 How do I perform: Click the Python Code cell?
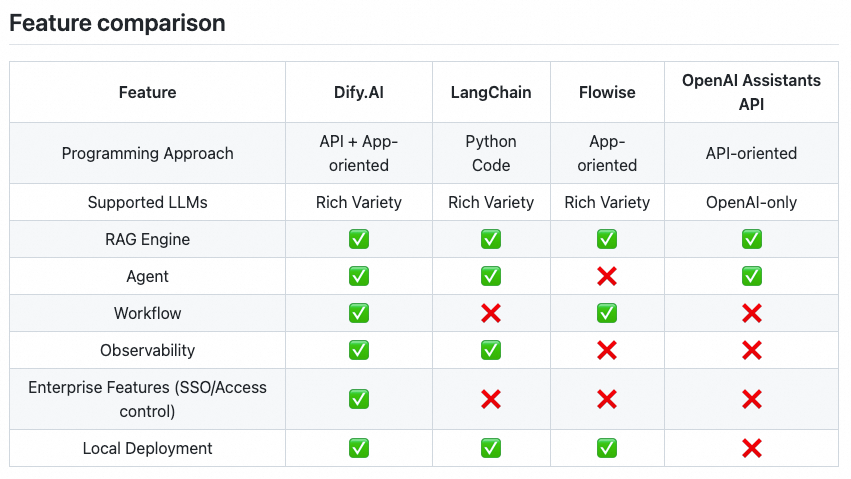coord(491,153)
